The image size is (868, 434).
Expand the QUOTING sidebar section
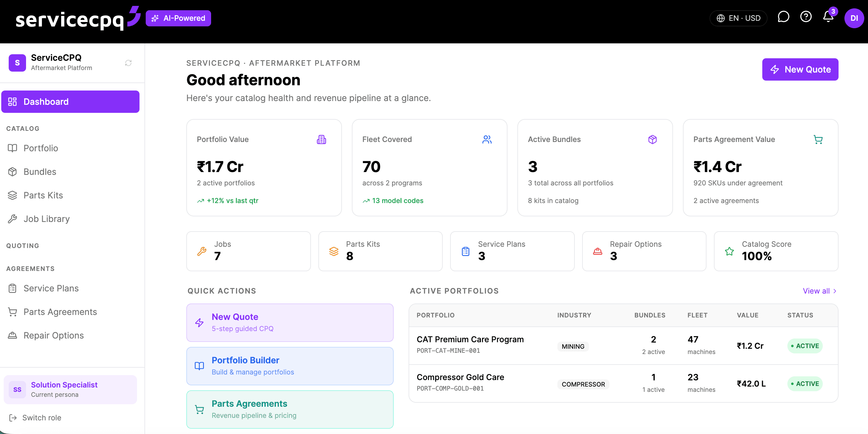click(23, 246)
